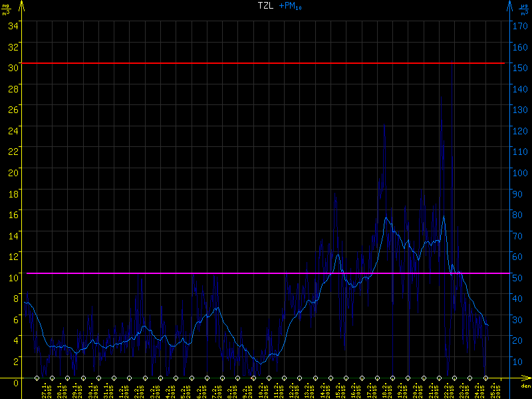
Task: Click the blue 170 value on right axis
Action: [521, 25]
